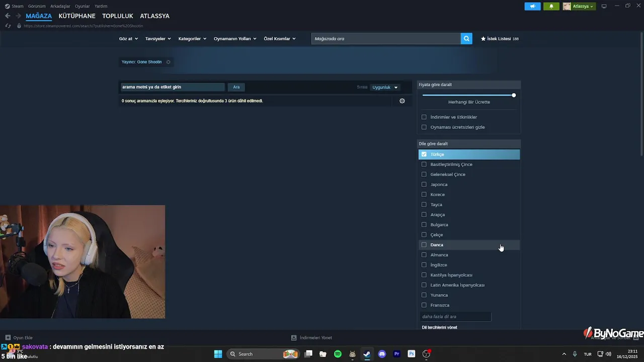Image resolution: width=644 pixels, height=362 pixels.
Task: Open Steam from the taskbar
Action: (x=367, y=354)
